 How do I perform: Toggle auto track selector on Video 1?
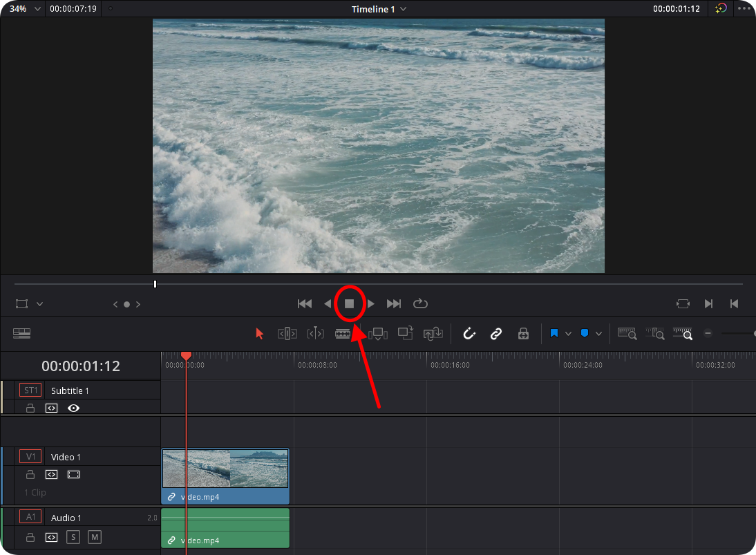pos(52,474)
